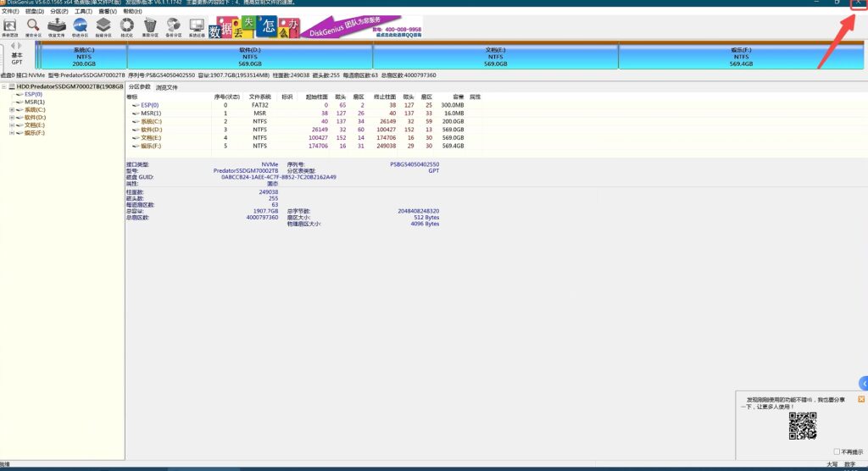Open the 分区(P) menu
868x471 pixels.
[x=58, y=11]
